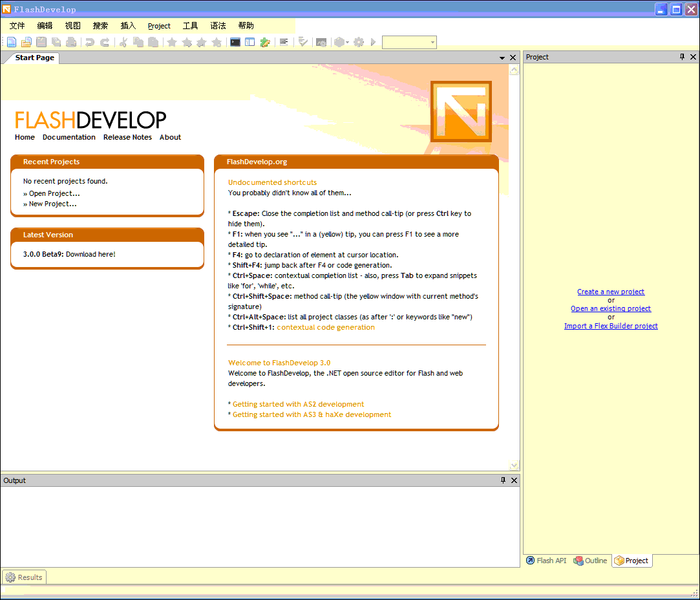Screen dimensions: 700x600
Task: Click the command prompt console icon
Action: click(x=235, y=42)
